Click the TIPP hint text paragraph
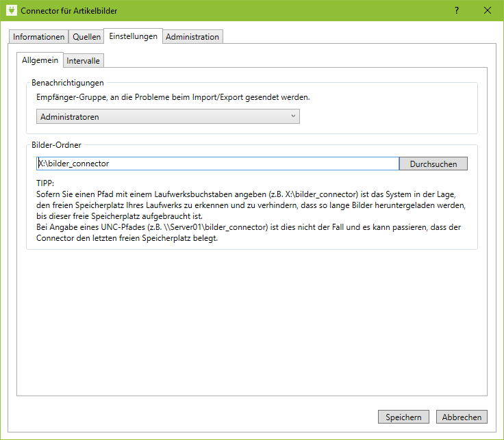Screen dimensions: 504x440 (x=247, y=212)
